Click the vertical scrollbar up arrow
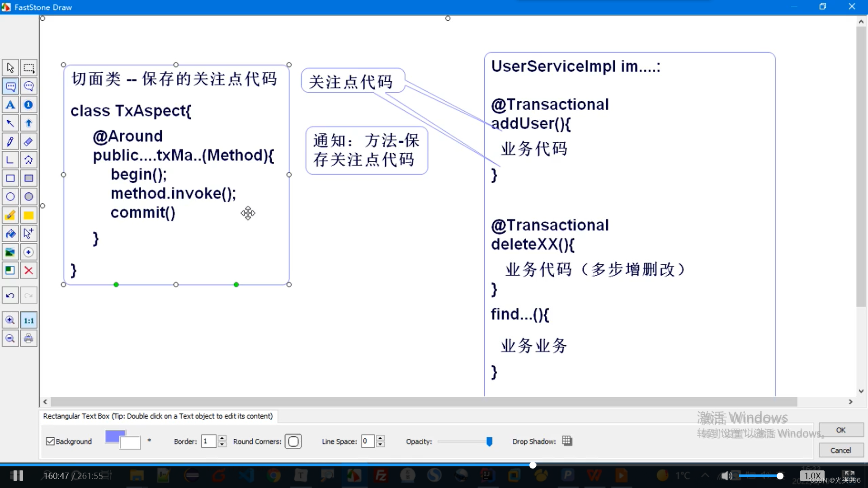 tap(861, 21)
